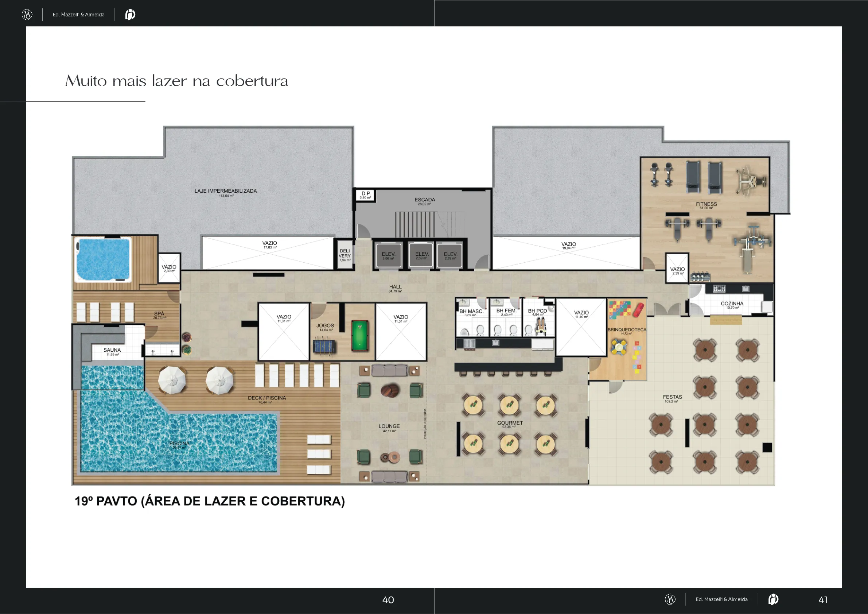Click the blue foosball table in JOGOS
This screenshot has width=868, height=614.
tap(324, 346)
